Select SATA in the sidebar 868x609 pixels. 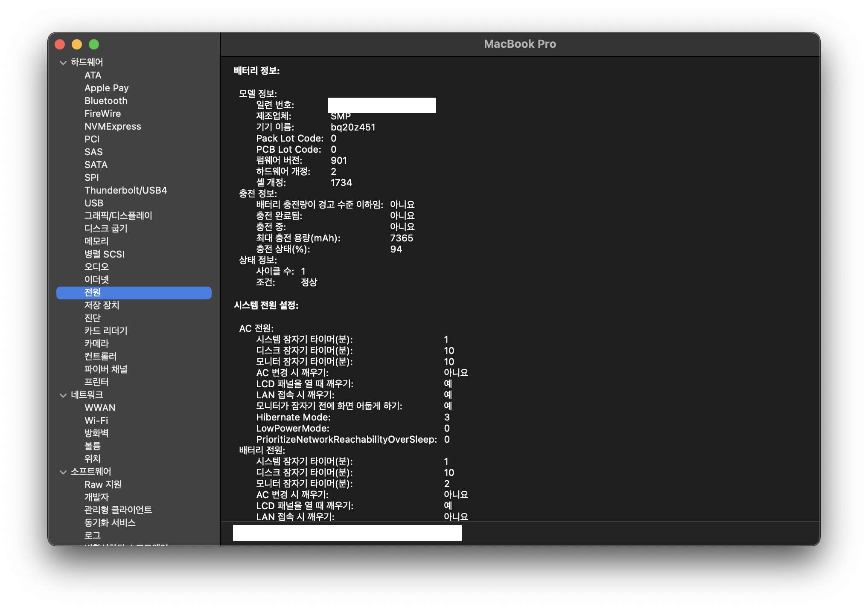tap(96, 165)
